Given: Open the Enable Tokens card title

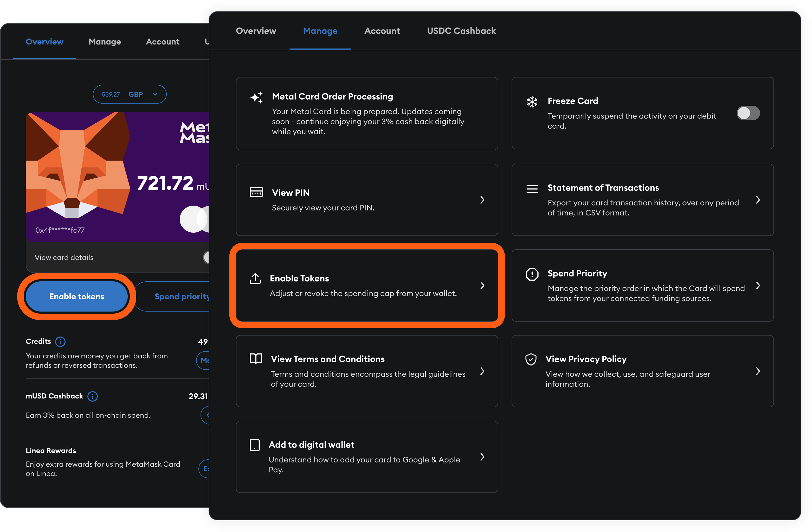Looking at the screenshot, I should [x=299, y=278].
